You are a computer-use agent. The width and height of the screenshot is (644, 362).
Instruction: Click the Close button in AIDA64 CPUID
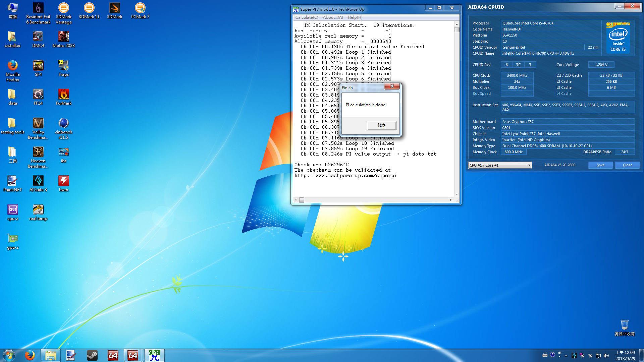[x=627, y=165]
